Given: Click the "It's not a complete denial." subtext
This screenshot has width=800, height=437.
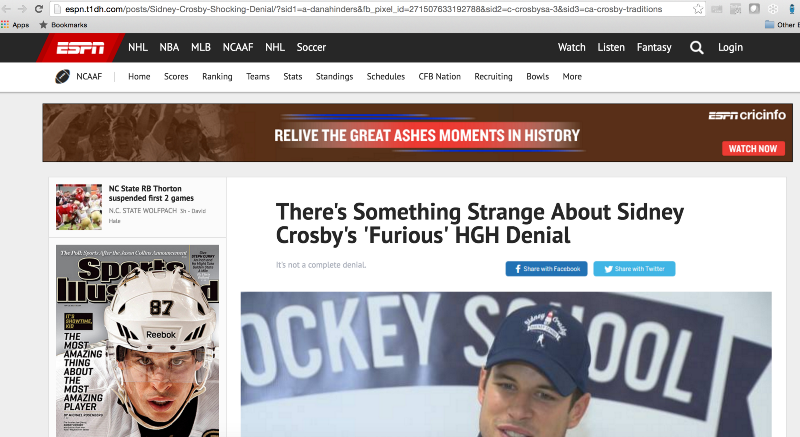Looking at the screenshot, I should 321,265.
